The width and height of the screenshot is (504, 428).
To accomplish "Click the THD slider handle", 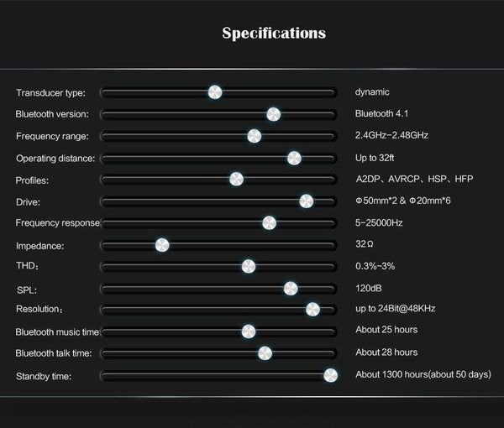I will click(248, 266).
